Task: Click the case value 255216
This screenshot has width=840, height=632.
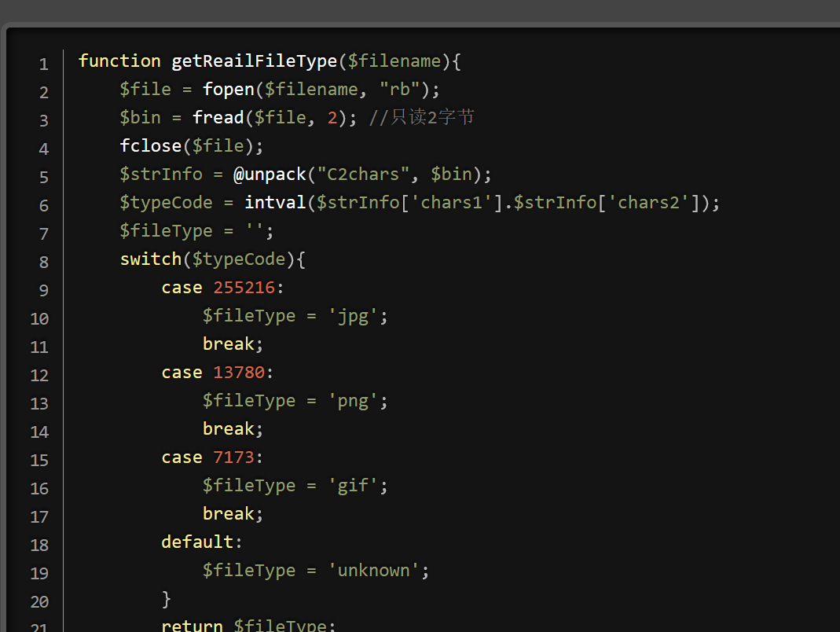Action: [x=244, y=288]
